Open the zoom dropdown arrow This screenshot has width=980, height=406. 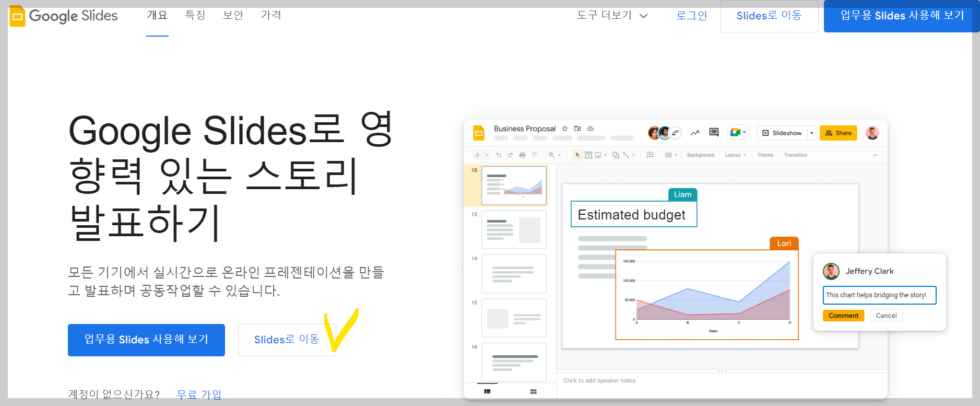559,155
